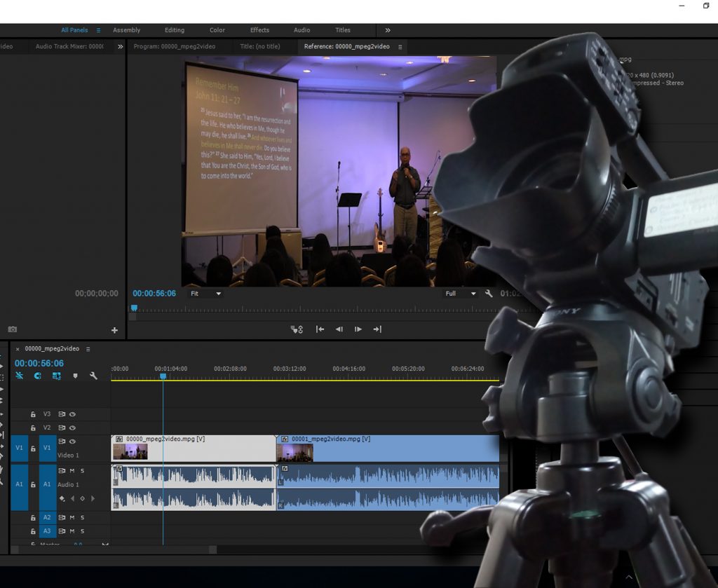Open the button editor plus icon
This screenshot has height=588, width=718.
[x=114, y=330]
